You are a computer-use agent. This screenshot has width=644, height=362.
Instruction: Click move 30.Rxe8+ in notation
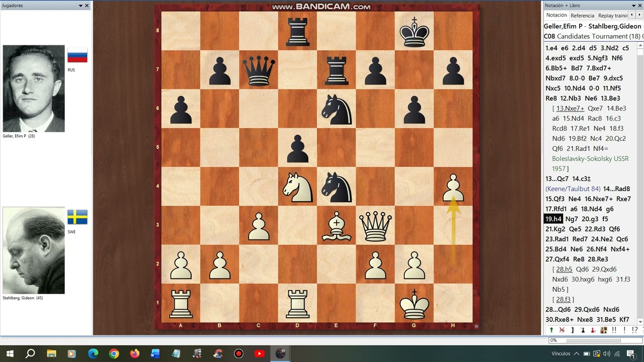(559, 319)
